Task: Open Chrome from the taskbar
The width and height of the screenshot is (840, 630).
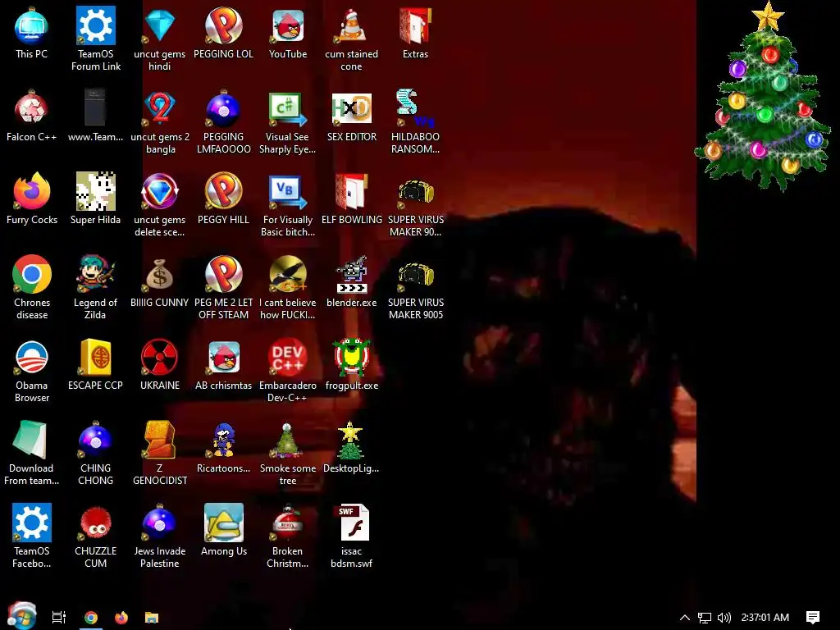Action: point(91,618)
